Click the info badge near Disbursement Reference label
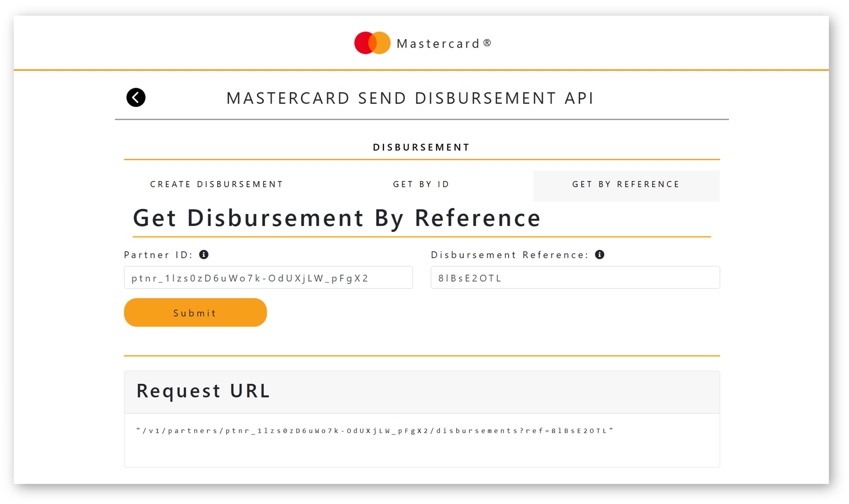This screenshot has width=849, height=504. coord(600,254)
